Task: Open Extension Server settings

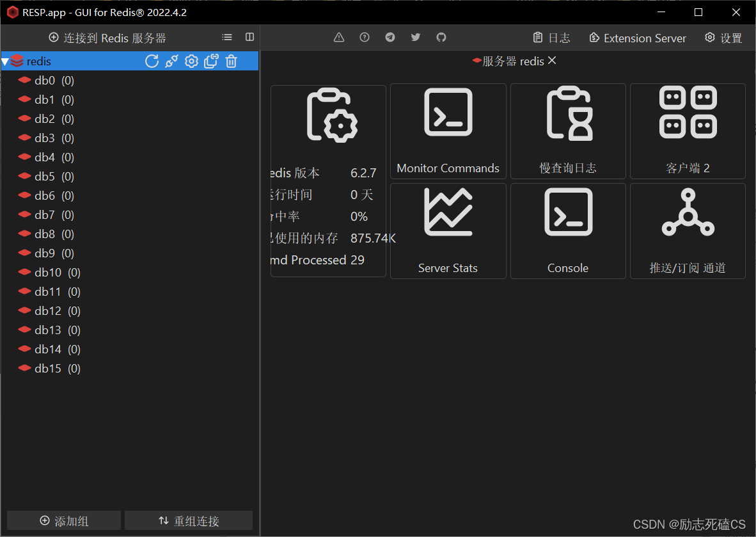Action: pyautogui.click(x=638, y=38)
